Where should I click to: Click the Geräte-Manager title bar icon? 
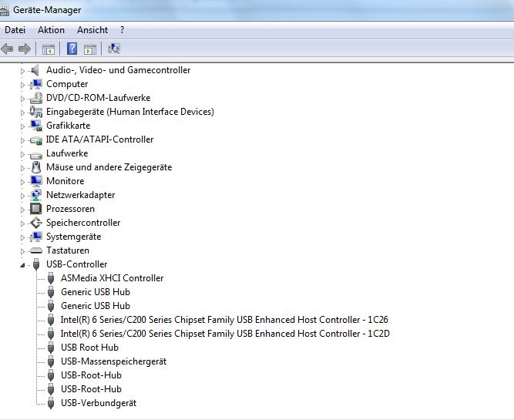click(5, 10)
